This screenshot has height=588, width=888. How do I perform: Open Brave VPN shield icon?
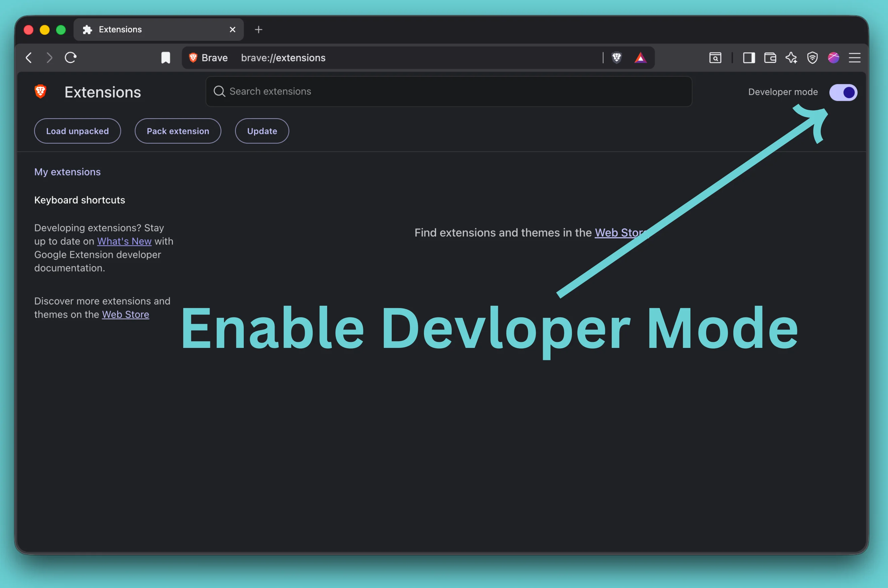[812, 58]
